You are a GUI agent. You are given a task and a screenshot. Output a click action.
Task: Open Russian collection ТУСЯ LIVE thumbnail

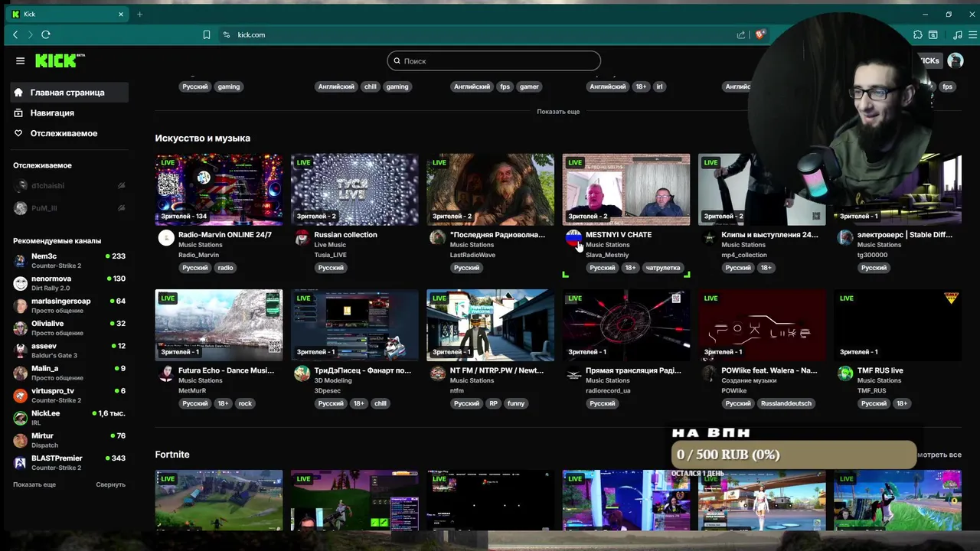click(354, 189)
